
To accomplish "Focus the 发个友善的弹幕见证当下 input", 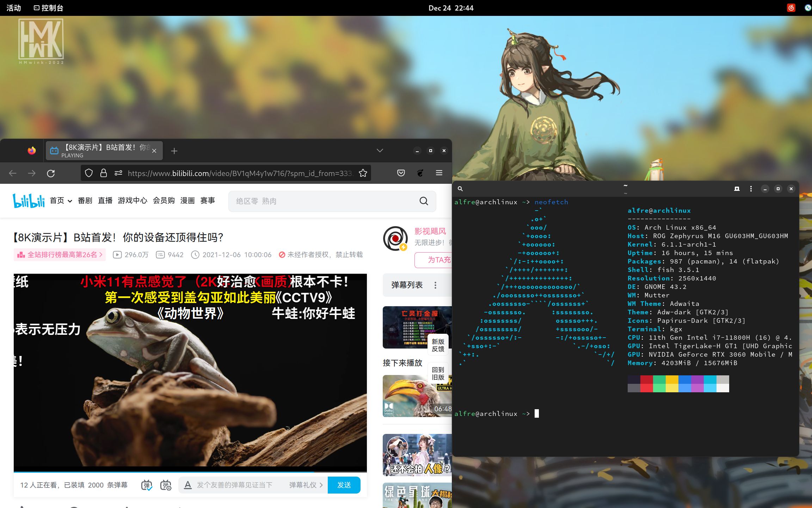I will [235, 485].
